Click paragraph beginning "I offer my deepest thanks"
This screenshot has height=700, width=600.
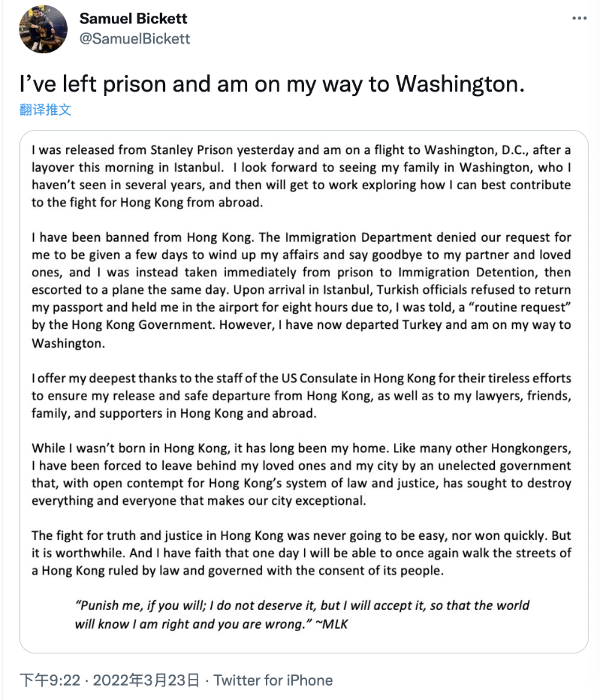click(301, 394)
